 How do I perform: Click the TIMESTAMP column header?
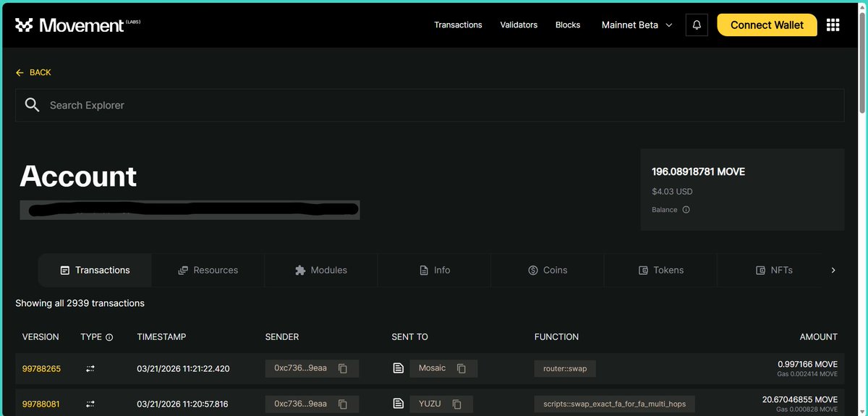[161, 337]
